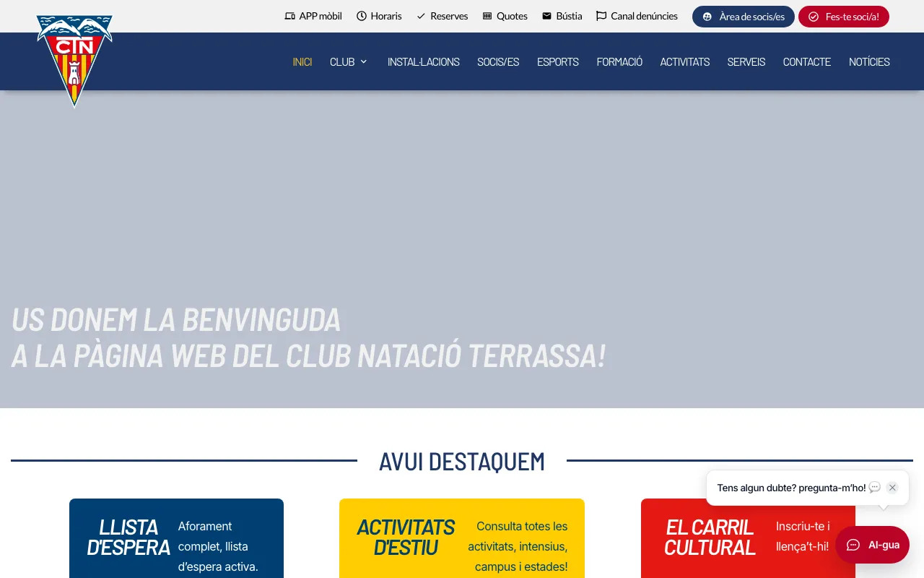This screenshot has height=578, width=924.
Task: Open the CONTACTE menu item
Action: [807, 61]
